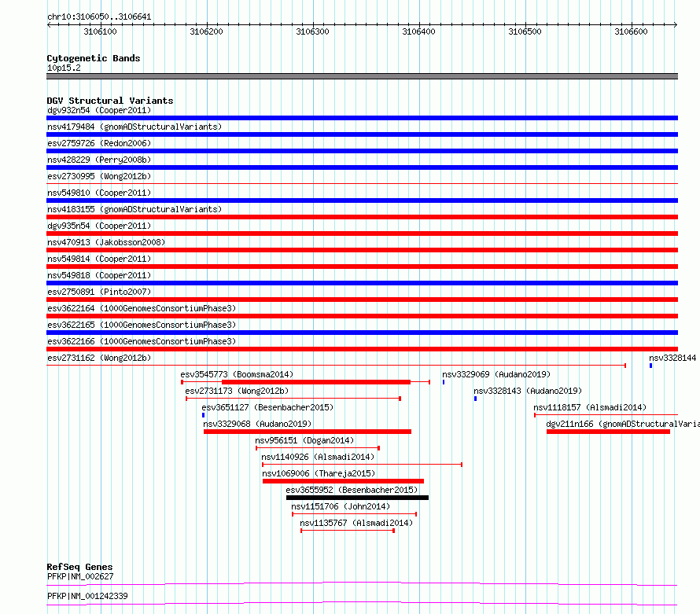
Task: Click the 3106600 ruler position
Action: click(631, 31)
